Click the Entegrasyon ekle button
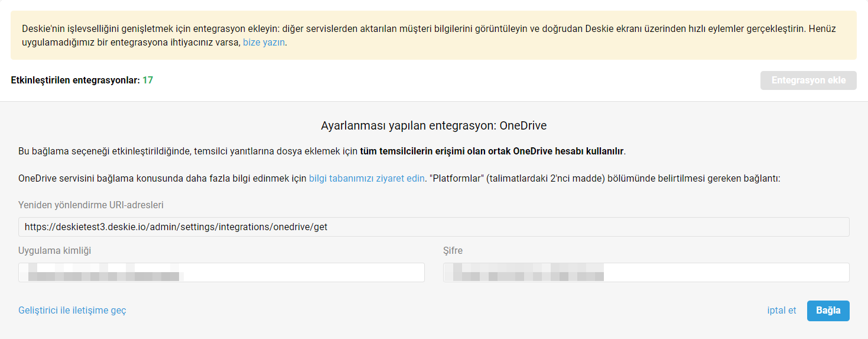This screenshot has width=868, height=339. pos(808,80)
